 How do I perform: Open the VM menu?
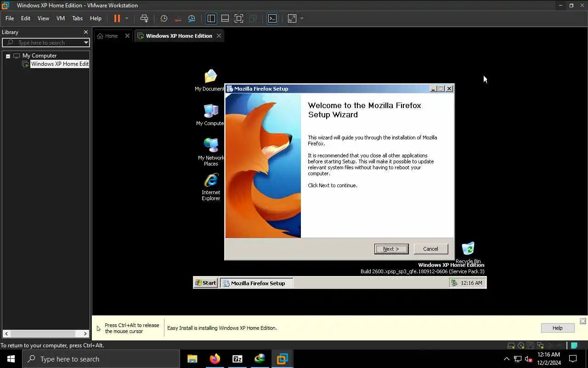pos(61,18)
